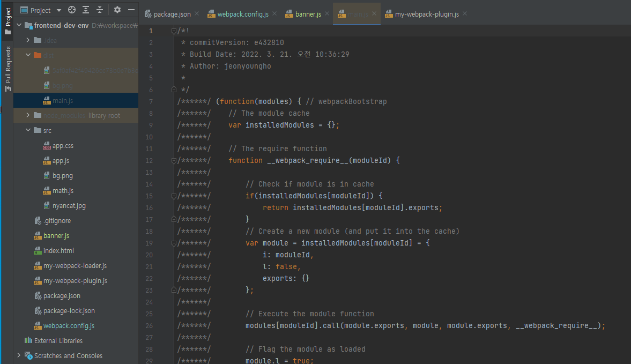631x364 pixels.
Task: Click line number 26 in gutter
Action: tap(149, 326)
